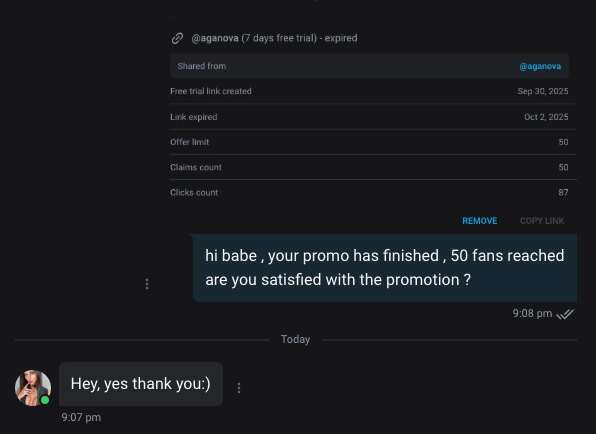Click the Today date divider

pyautogui.click(x=295, y=339)
